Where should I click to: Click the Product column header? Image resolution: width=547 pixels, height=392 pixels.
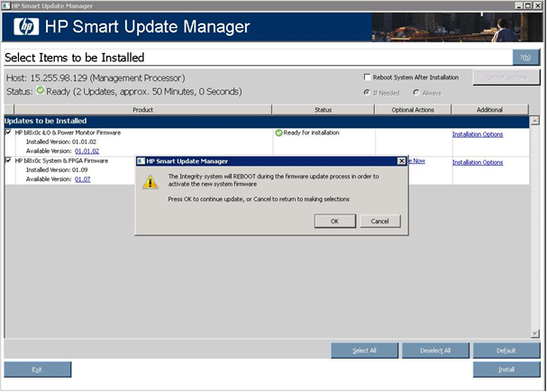point(142,110)
